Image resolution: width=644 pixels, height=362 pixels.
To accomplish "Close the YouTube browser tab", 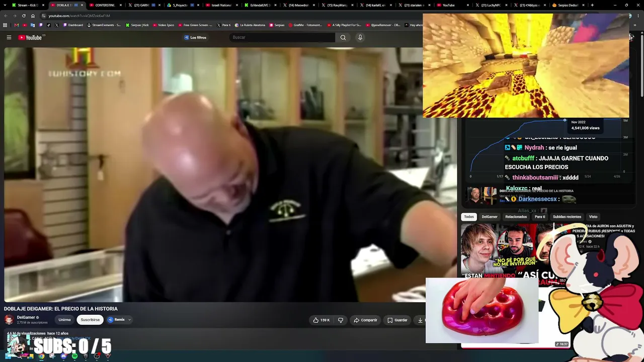I will (467, 5).
